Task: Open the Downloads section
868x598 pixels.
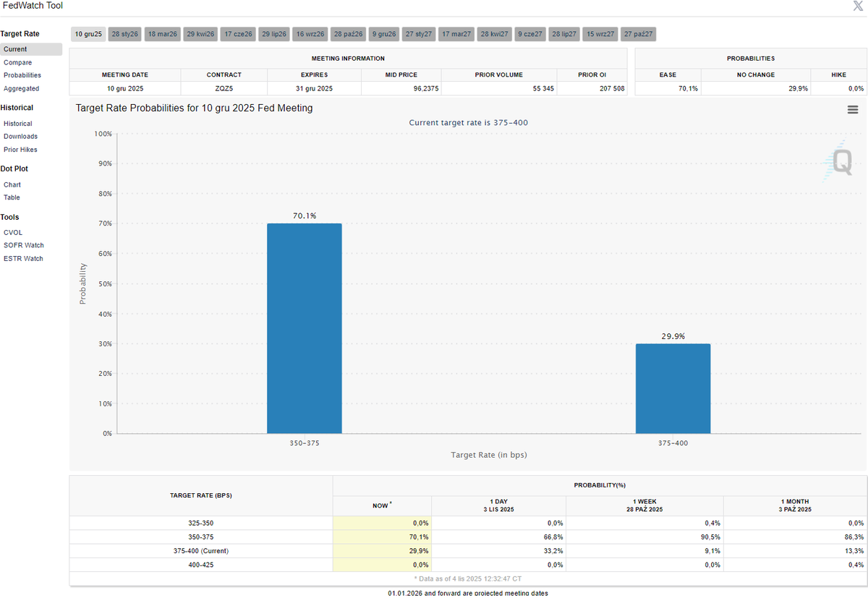Action: (x=20, y=137)
